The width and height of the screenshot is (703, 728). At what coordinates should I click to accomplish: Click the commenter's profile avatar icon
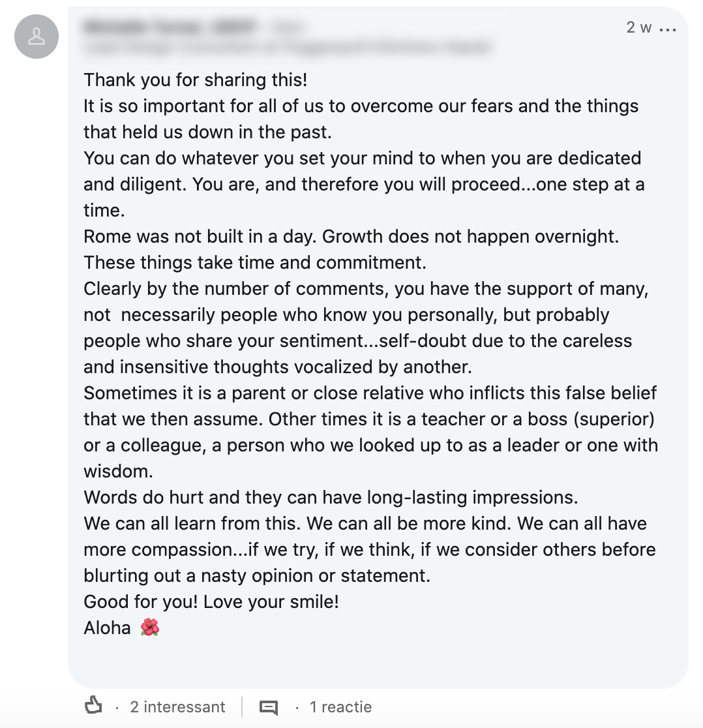[x=37, y=37]
